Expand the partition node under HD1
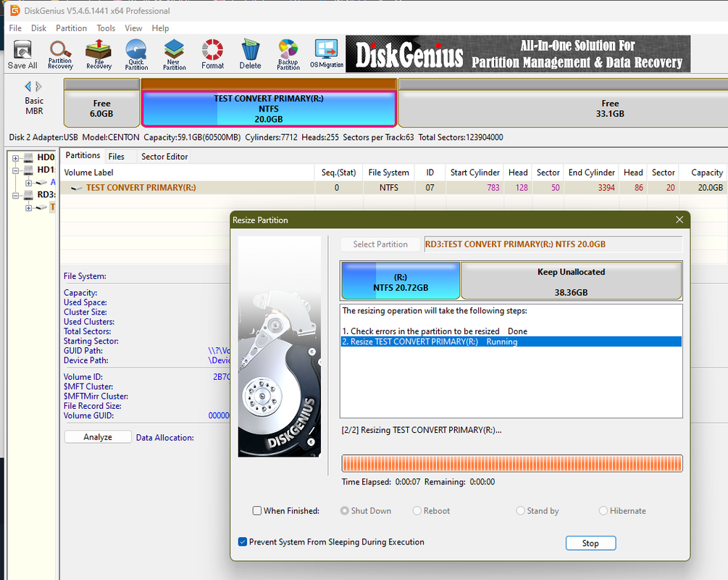This screenshot has height=580, width=728. click(x=28, y=183)
